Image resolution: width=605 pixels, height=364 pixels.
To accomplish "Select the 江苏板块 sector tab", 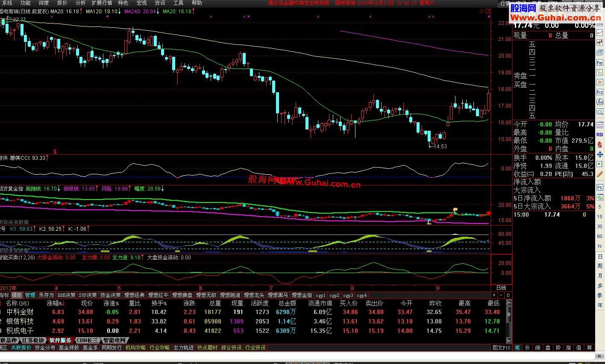I will tap(33, 341).
